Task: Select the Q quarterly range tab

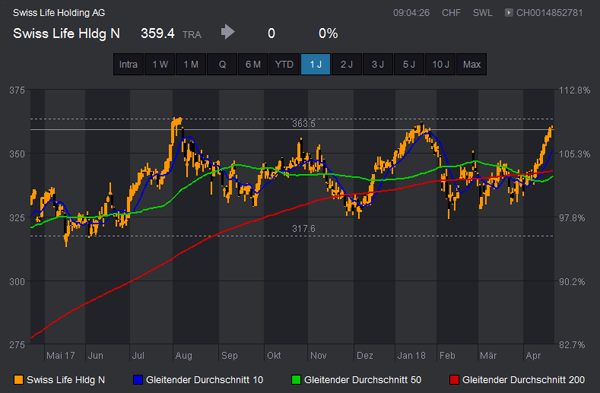Action: pyautogui.click(x=222, y=64)
